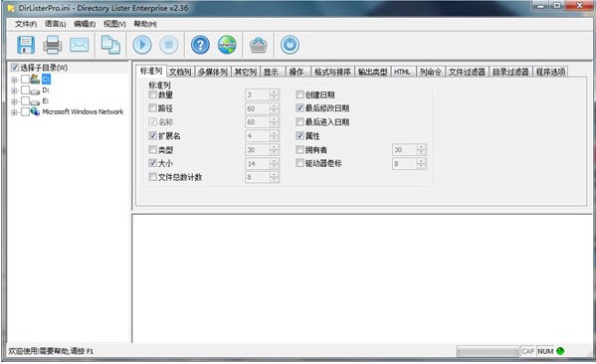
Task: Expand the E: drive tree node
Action: tap(14, 101)
